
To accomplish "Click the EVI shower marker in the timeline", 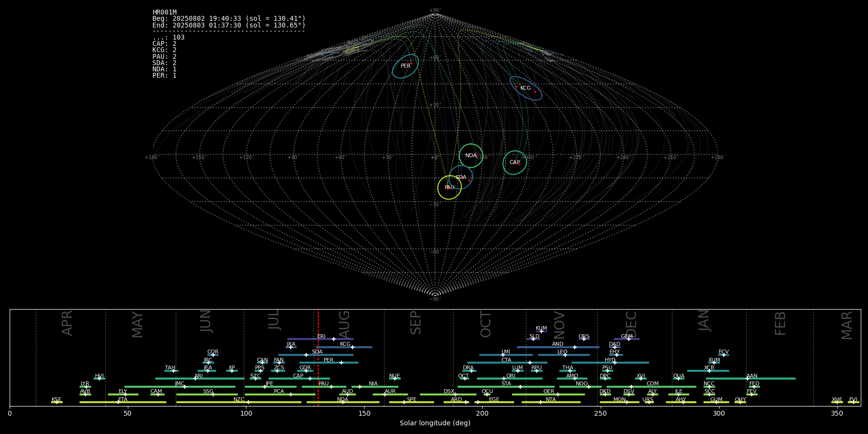I will coord(853,402).
